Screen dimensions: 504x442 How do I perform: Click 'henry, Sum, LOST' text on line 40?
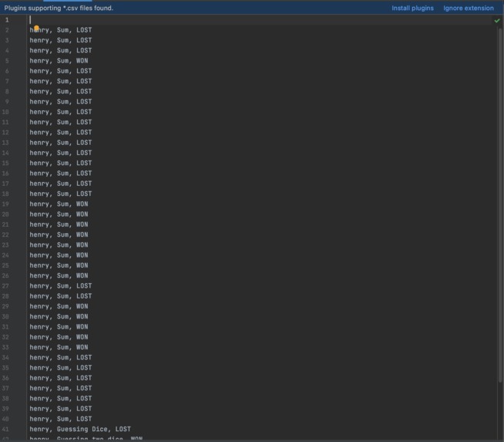61,419
